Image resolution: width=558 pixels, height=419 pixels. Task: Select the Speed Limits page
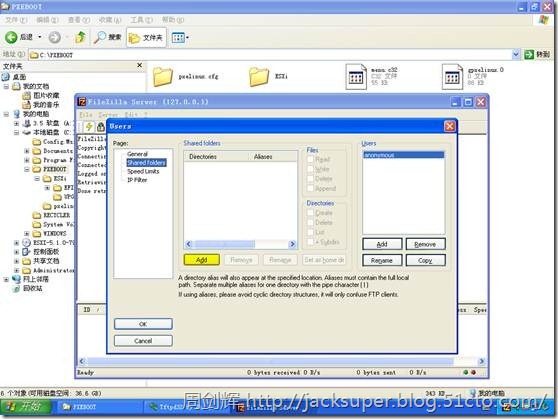click(143, 171)
